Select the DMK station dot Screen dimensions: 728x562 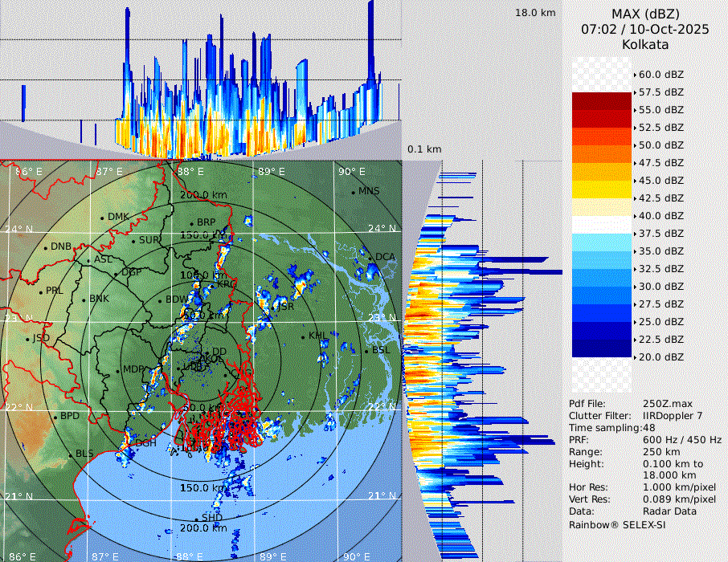(103, 217)
